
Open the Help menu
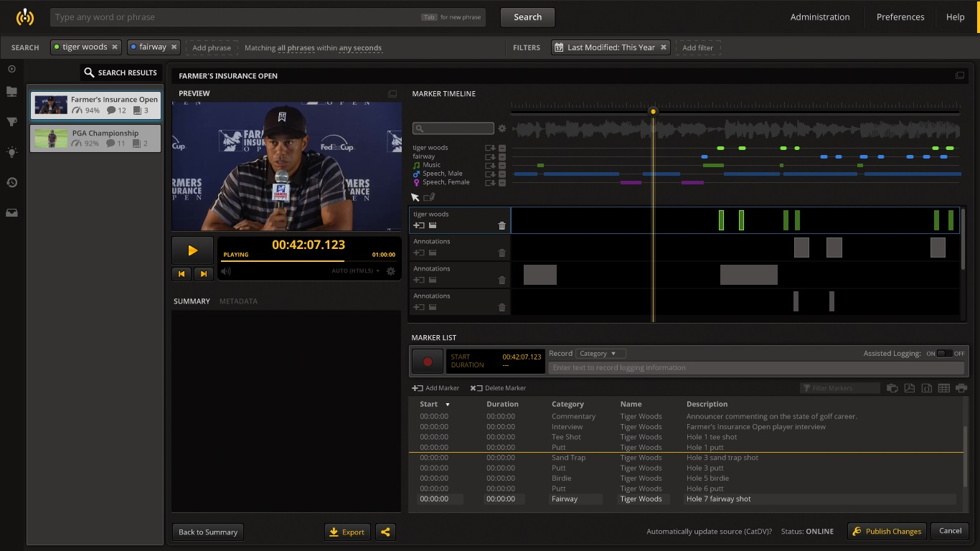(955, 17)
